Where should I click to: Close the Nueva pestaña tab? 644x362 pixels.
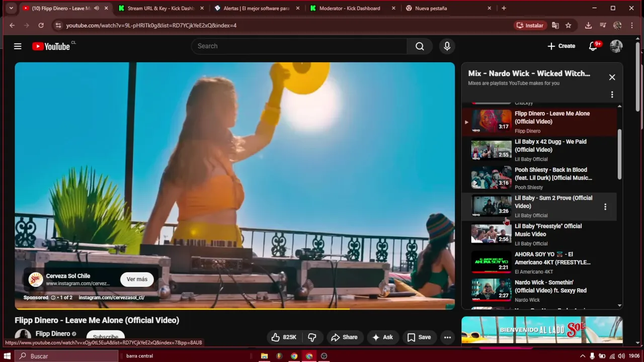pos(490,9)
